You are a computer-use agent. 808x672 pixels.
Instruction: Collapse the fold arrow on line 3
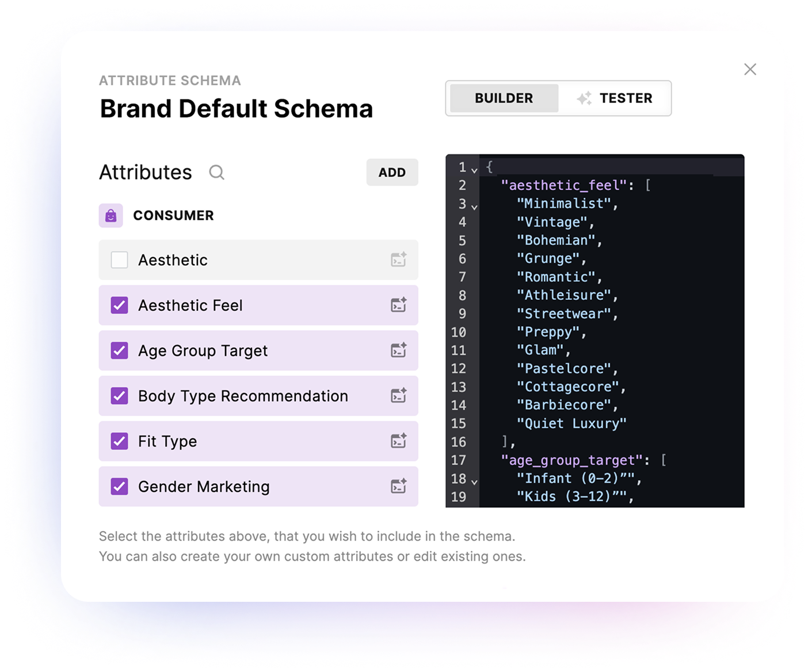tap(474, 207)
